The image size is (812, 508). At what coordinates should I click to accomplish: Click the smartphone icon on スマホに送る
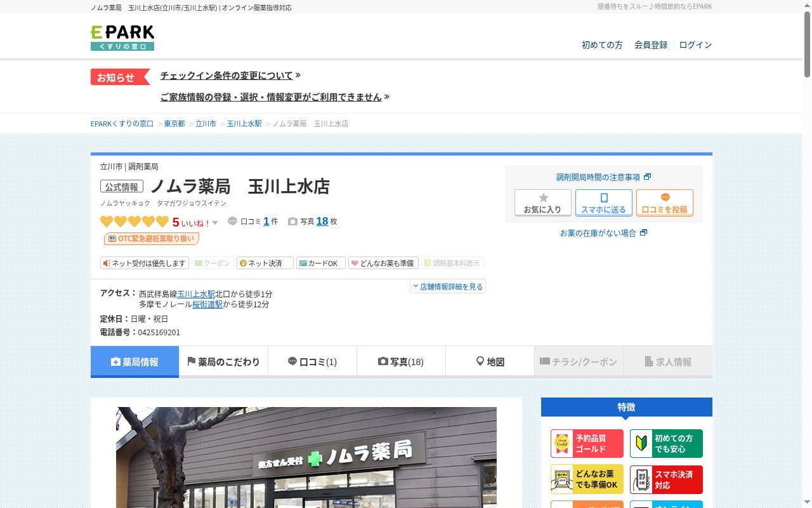pyautogui.click(x=604, y=197)
